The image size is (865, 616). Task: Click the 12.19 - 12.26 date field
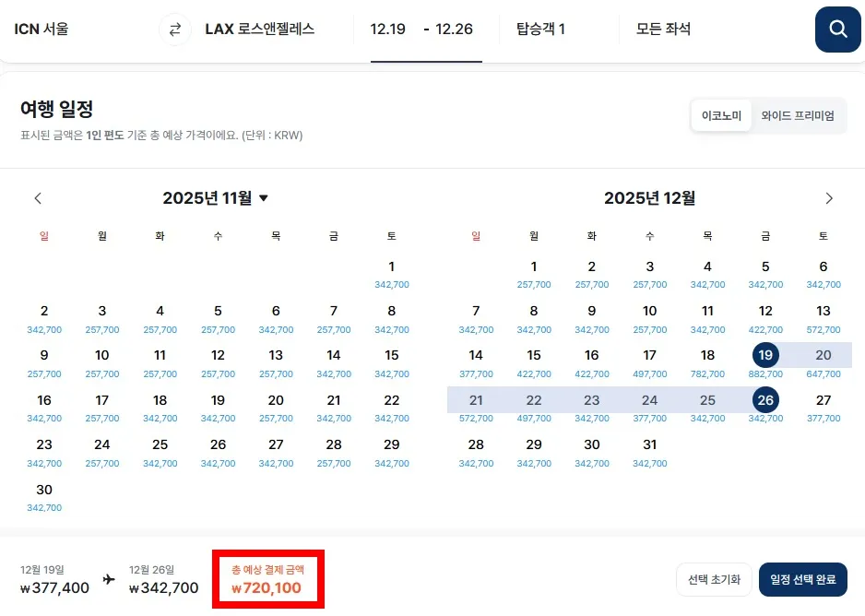click(x=421, y=30)
